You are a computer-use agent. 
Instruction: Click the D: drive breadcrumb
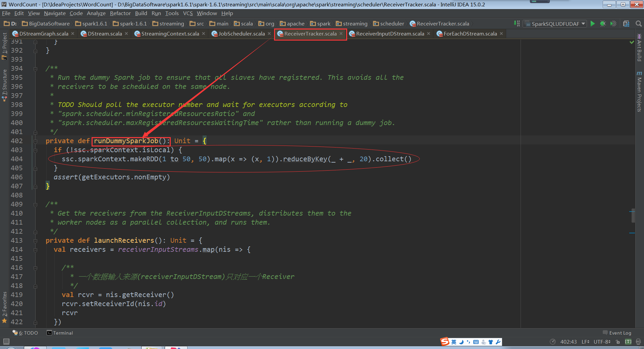click(10, 23)
